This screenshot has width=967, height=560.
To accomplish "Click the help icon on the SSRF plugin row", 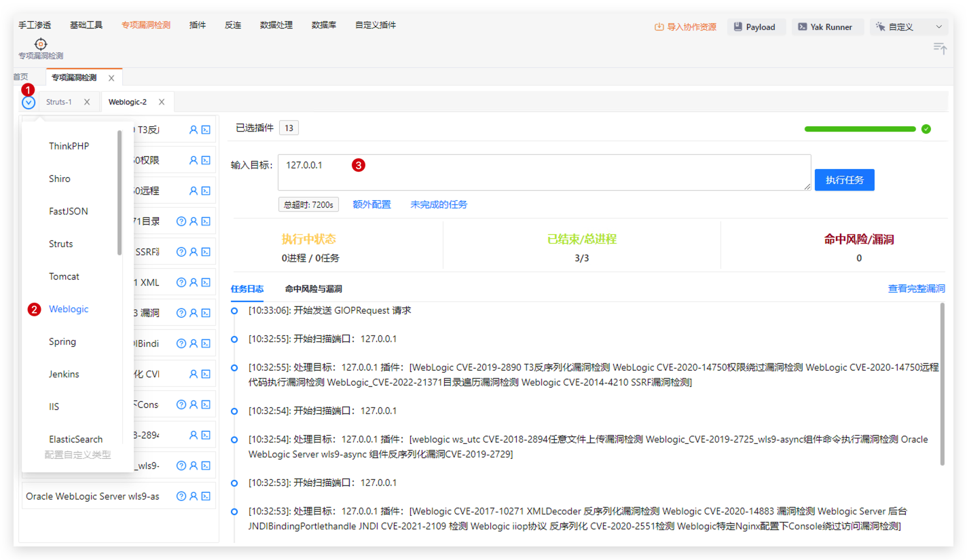I will pyautogui.click(x=181, y=252).
